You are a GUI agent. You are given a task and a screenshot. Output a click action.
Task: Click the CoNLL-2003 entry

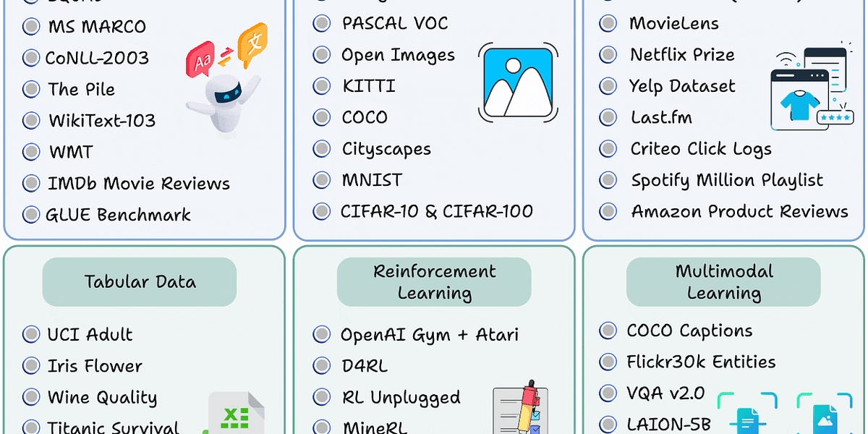tap(97, 58)
